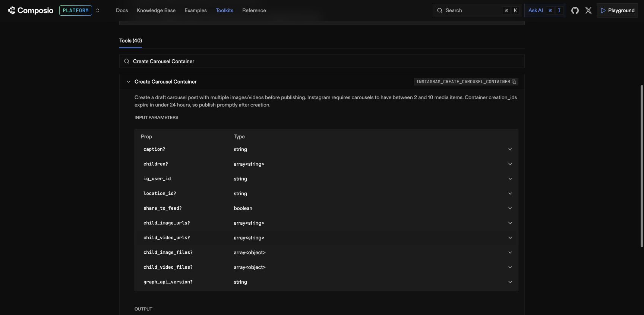Click the location_id? property name
The height and width of the screenshot is (315, 644).
[160, 194]
